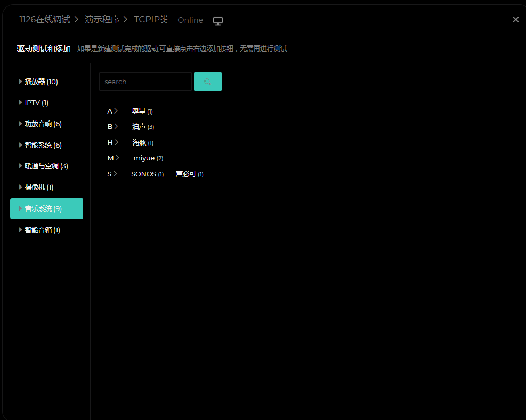The width and height of the screenshot is (526, 420).
Task: Select the highlighted 音乐系统 (9) category
Action: coord(46,208)
